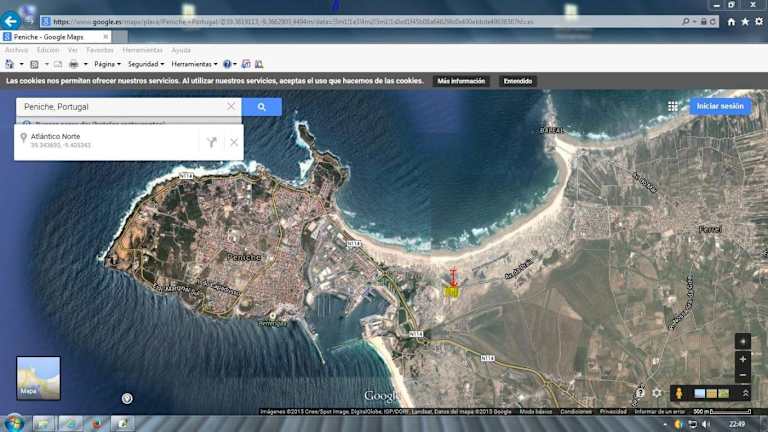Open the Favoritos menu
The width and height of the screenshot is (768, 432).
(x=99, y=49)
